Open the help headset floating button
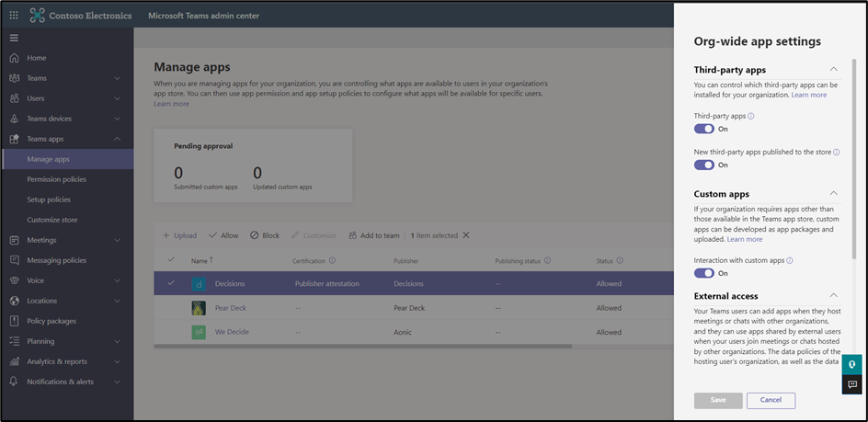 tap(852, 364)
